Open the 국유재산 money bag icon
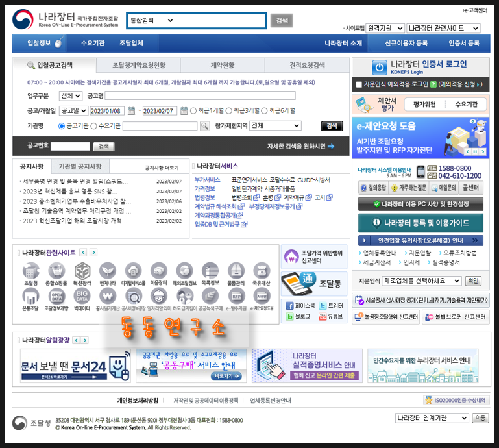 tap(262, 271)
